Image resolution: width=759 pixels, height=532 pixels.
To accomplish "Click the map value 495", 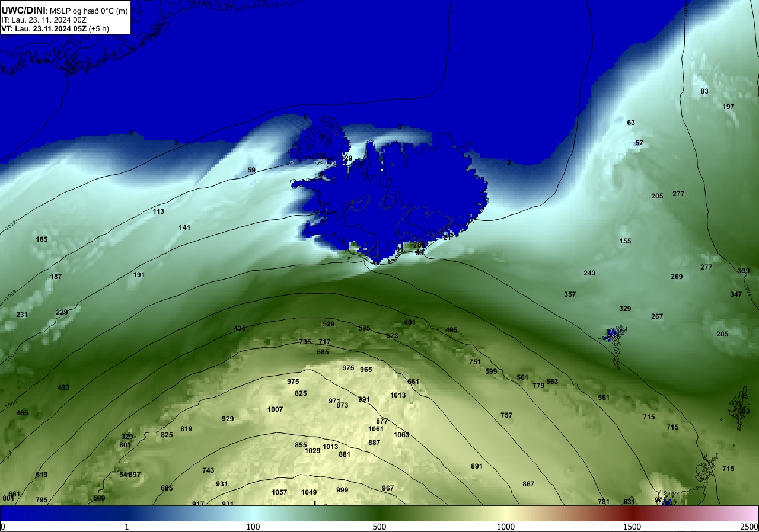I will pyautogui.click(x=451, y=330).
